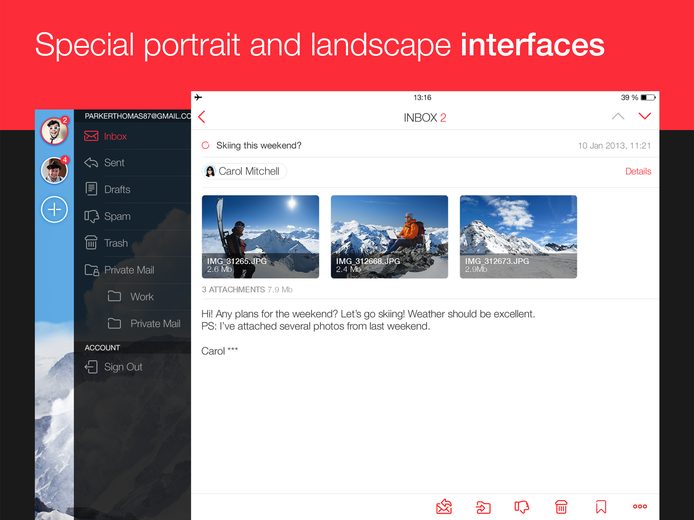Delete message with bottom trash icon
The image size is (694, 520).
tap(561, 507)
